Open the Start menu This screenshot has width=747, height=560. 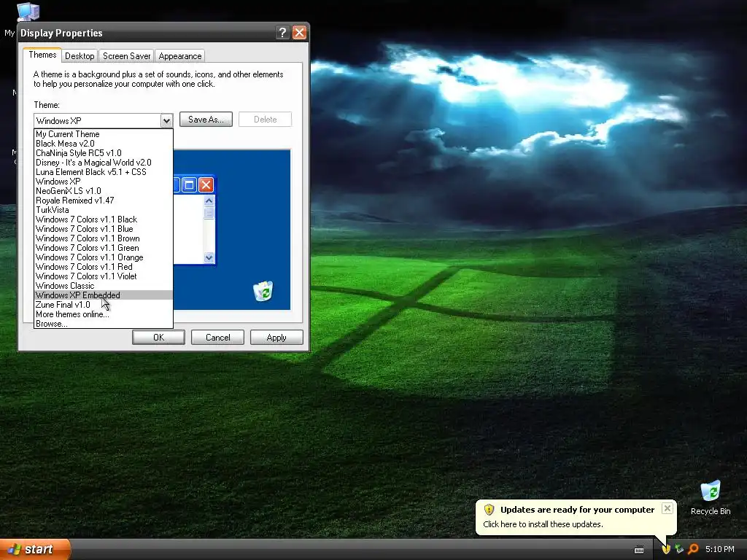click(35, 549)
